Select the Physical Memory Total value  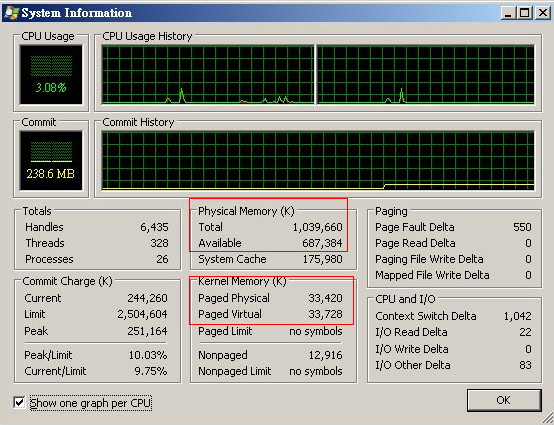[x=317, y=227]
